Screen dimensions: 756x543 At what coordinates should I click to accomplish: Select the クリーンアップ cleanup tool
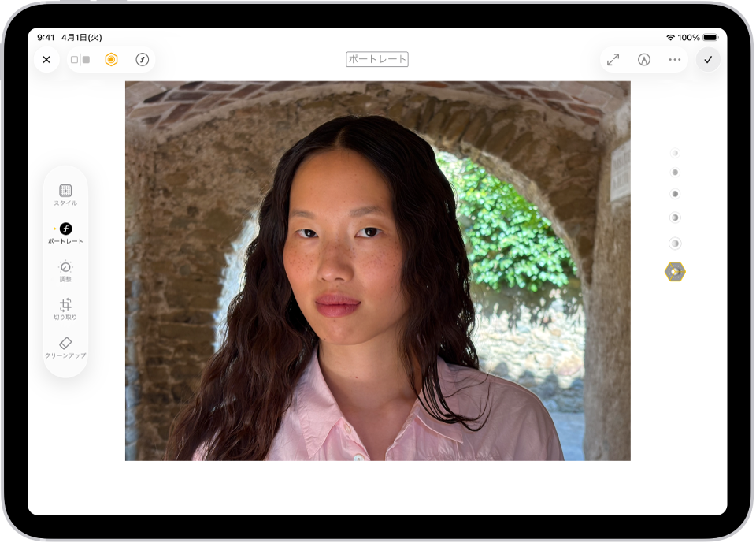point(65,348)
